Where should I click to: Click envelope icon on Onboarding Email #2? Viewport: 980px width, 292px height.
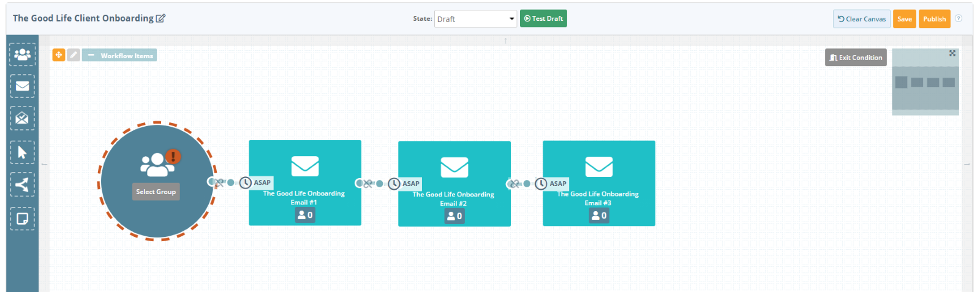[x=454, y=167]
